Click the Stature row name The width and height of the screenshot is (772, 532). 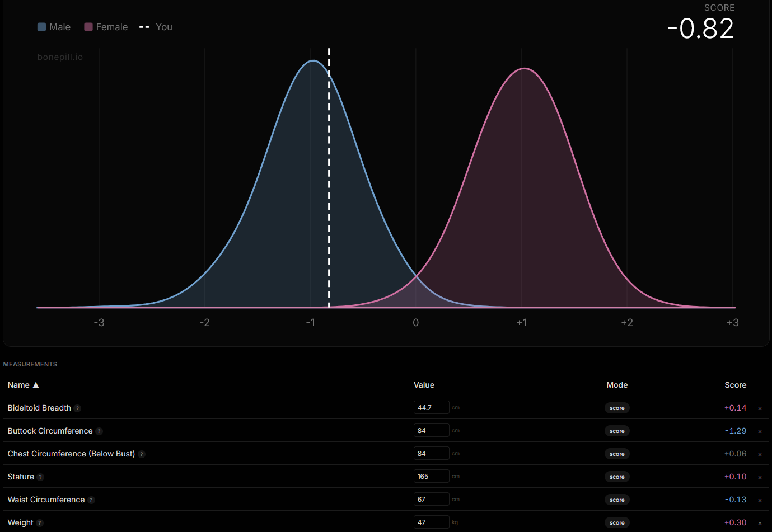(x=21, y=477)
